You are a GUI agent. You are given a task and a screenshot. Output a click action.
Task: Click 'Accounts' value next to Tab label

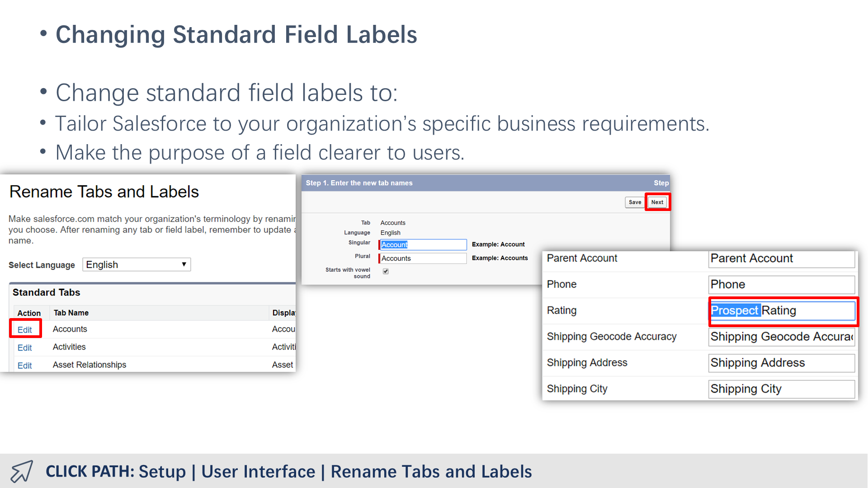point(393,223)
